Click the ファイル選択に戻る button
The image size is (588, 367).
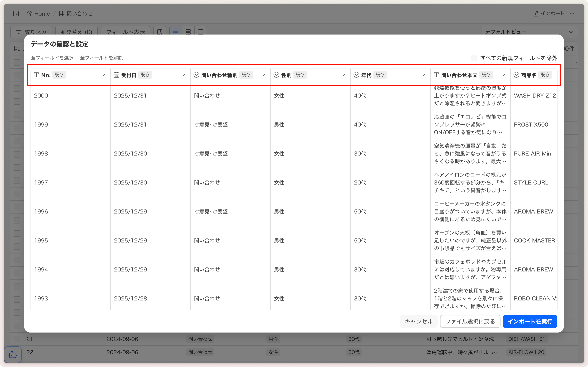470,321
